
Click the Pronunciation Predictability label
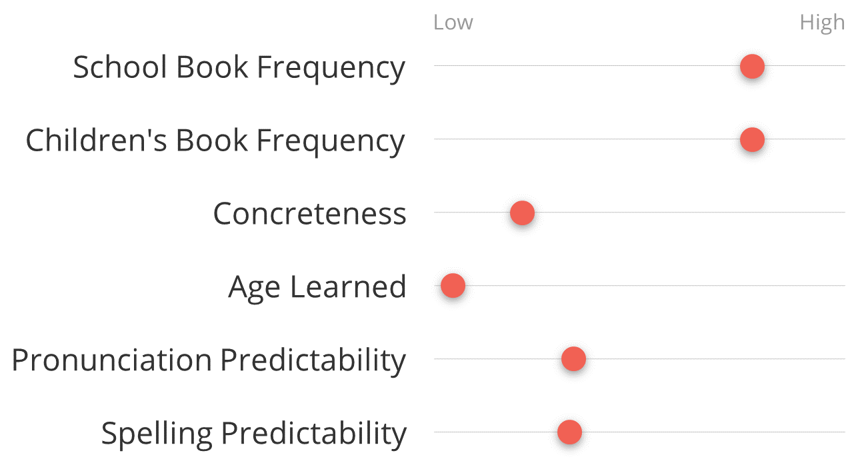(x=209, y=360)
